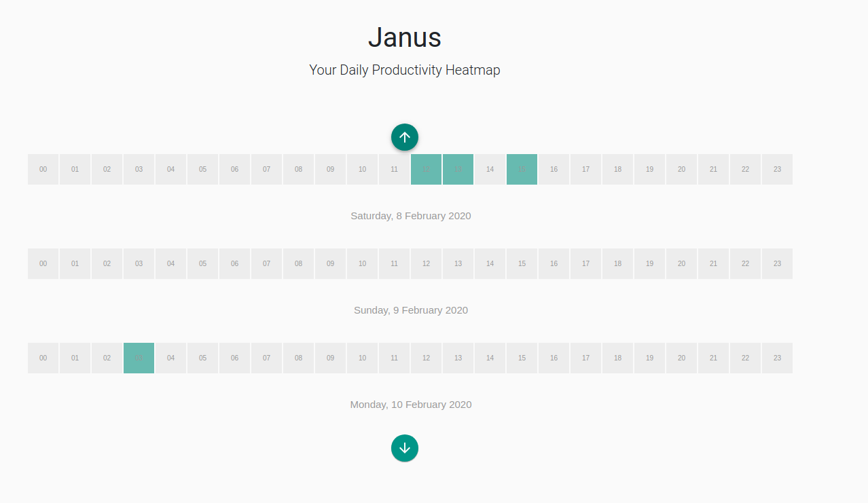Toggle hour 23 on Monday's row
Image resolution: width=868 pixels, height=503 pixels.
[x=777, y=358]
